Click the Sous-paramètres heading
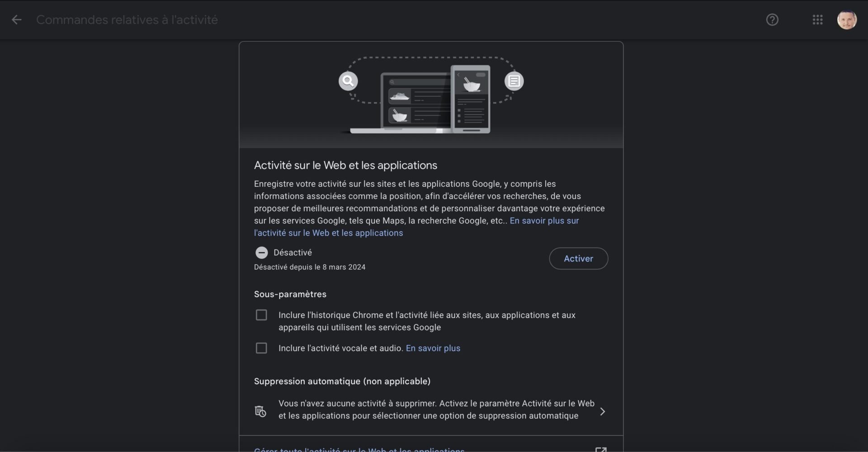The width and height of the screenshot is (868, 452). click(x=290, y=294)
